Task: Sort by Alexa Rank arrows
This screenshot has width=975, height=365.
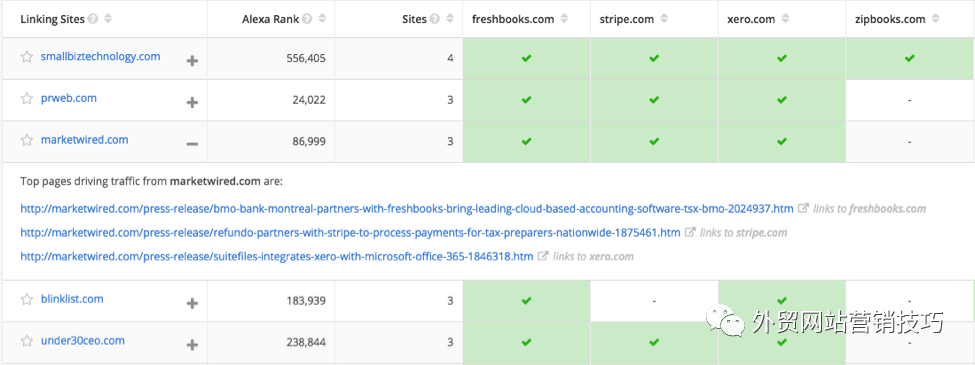Action: click(x=321, y=19)
